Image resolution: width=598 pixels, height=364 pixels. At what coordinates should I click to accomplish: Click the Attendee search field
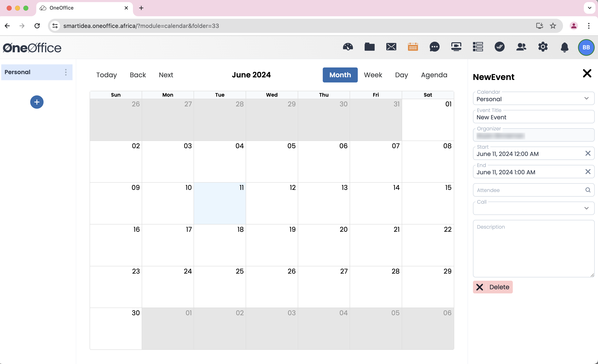[x=531, y=190]
